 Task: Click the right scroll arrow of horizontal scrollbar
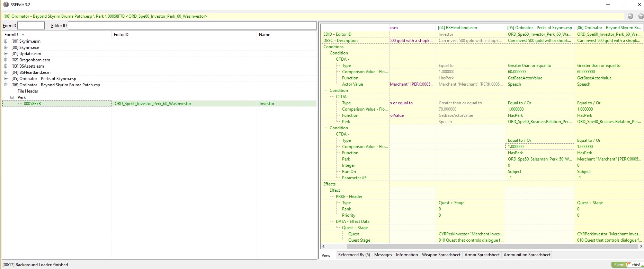click(x=641, y=246)
